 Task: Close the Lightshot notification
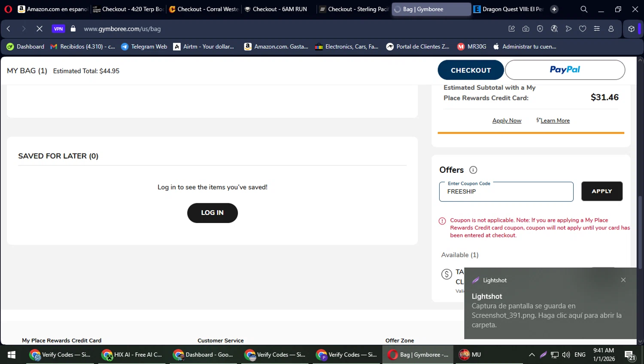[x=623, y=280]
